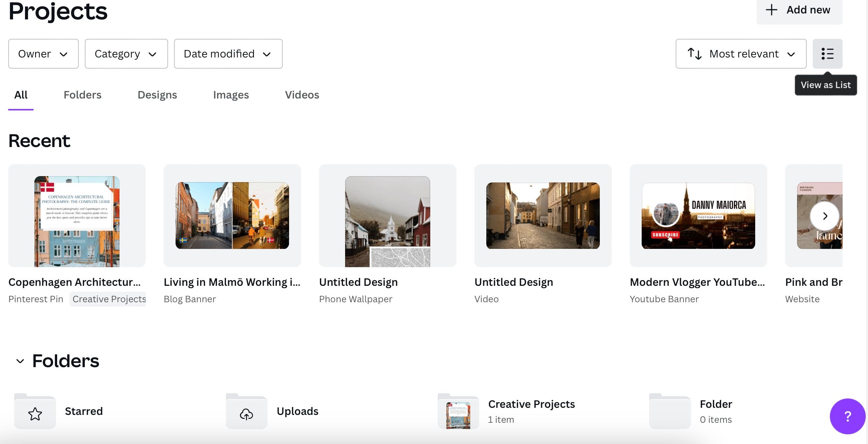868x444 pixels.
Task: Switch to the Videos tab
Action: pos(302,95)
